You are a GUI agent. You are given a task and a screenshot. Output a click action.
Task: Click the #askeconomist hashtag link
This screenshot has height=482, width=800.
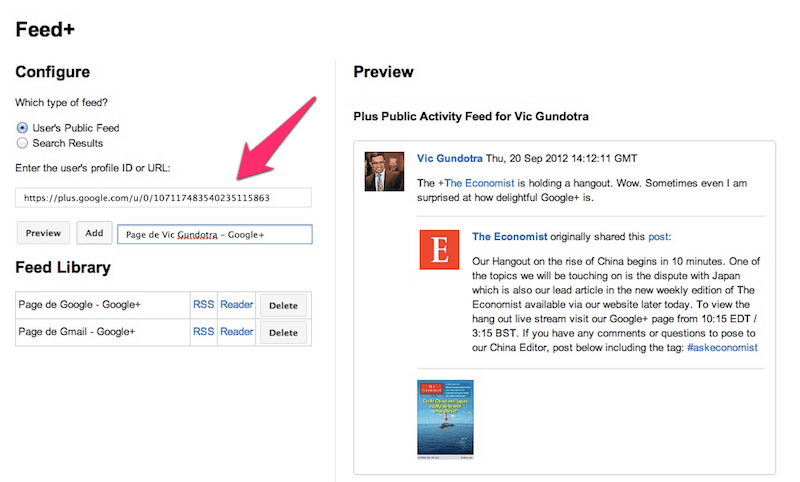pos(722,347)
